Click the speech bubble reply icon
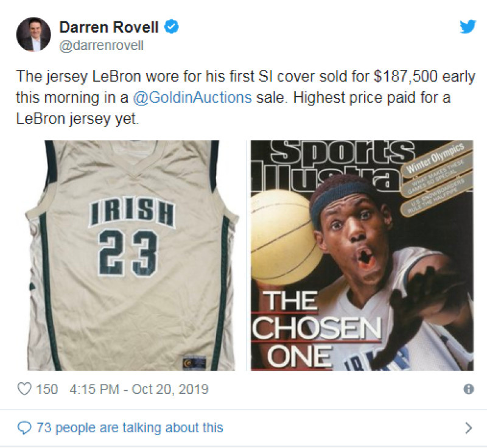The height and width of the screenshot is (448, 487). tap(24, 428)
